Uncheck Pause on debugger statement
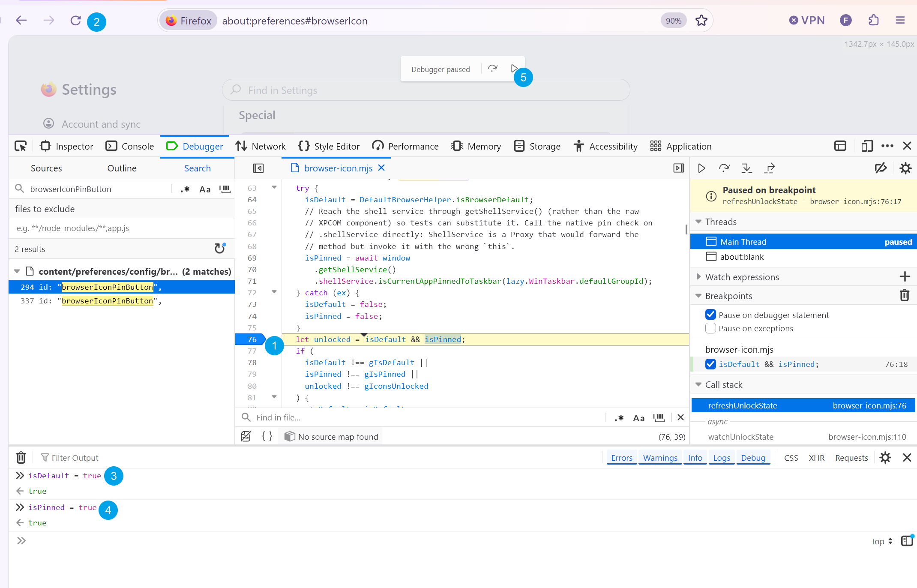The height and width of the screenshot is (588, 917). tap(710, 315)
